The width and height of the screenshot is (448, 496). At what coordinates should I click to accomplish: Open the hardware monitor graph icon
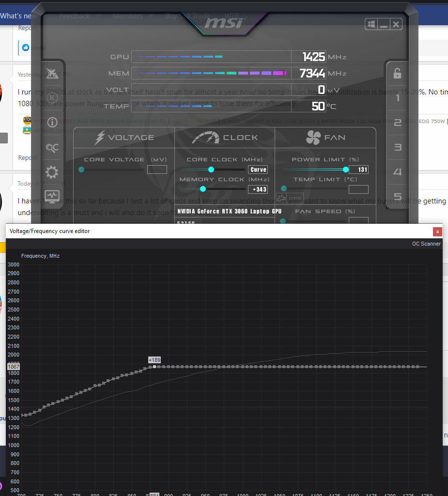pos(52,196)
